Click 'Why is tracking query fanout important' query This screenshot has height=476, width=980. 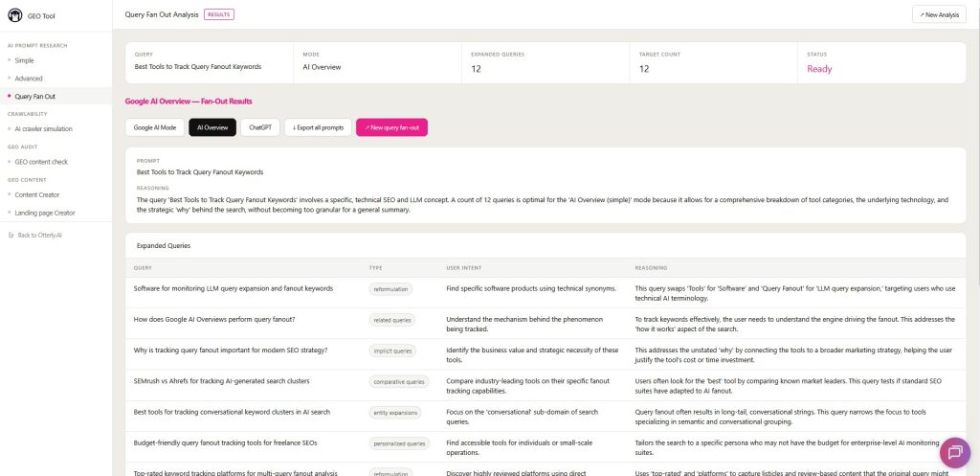(231, 351)
